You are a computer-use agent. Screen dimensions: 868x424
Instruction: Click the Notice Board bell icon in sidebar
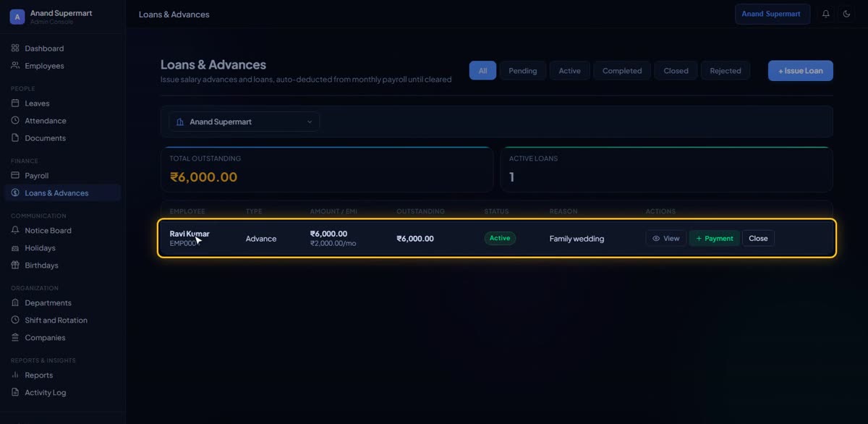click(15, 231)
